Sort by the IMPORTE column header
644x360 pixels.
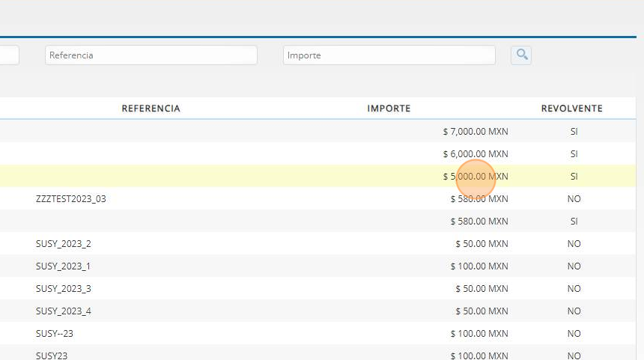[x=389, y=109]
